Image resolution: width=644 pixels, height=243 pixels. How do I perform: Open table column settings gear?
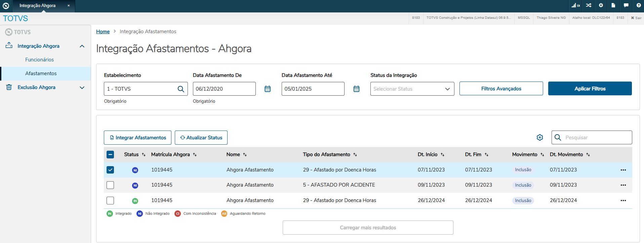coord(540,138)
